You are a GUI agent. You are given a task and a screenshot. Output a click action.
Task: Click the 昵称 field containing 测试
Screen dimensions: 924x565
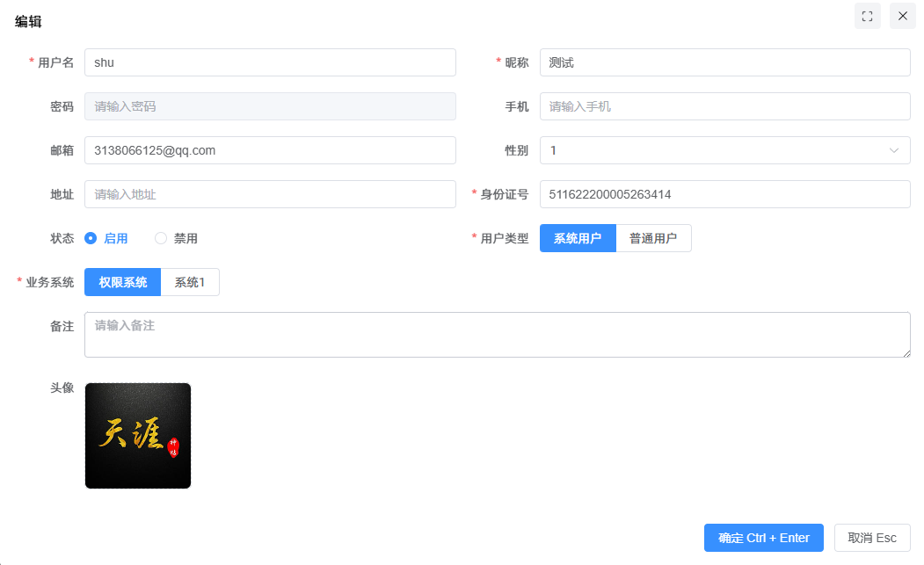click(x=724, y=62)
